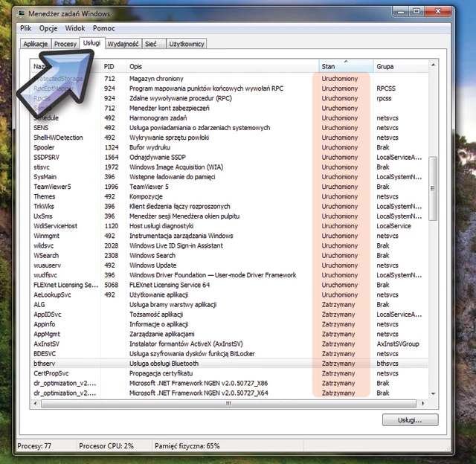Click the Task Manager title bar icon
Screen dimensions: 476x464
21,13
